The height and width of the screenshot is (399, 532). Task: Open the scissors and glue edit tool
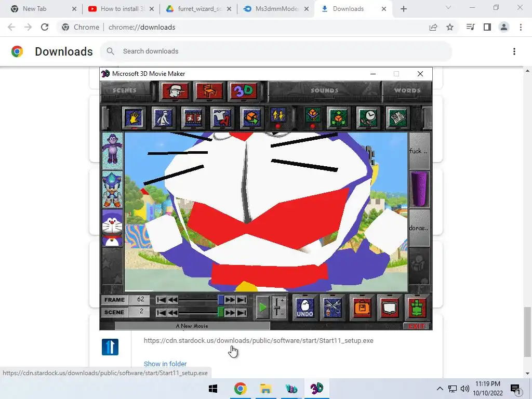(x=332, y=308)
